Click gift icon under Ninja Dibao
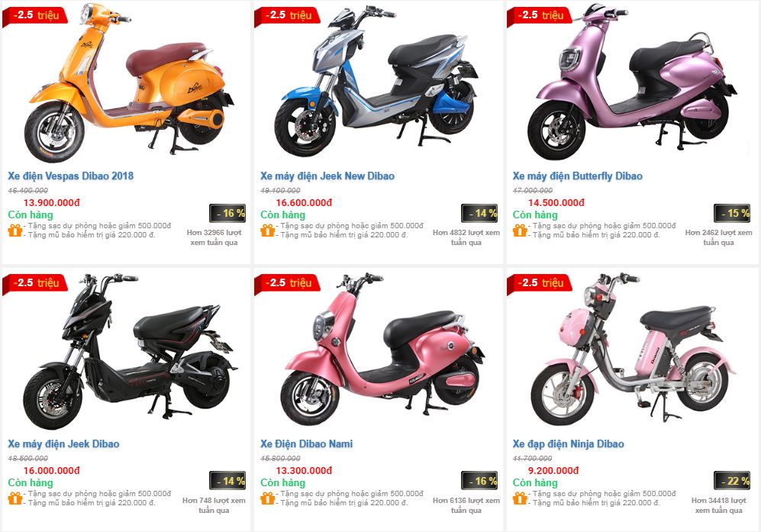 tap(520, 498)
